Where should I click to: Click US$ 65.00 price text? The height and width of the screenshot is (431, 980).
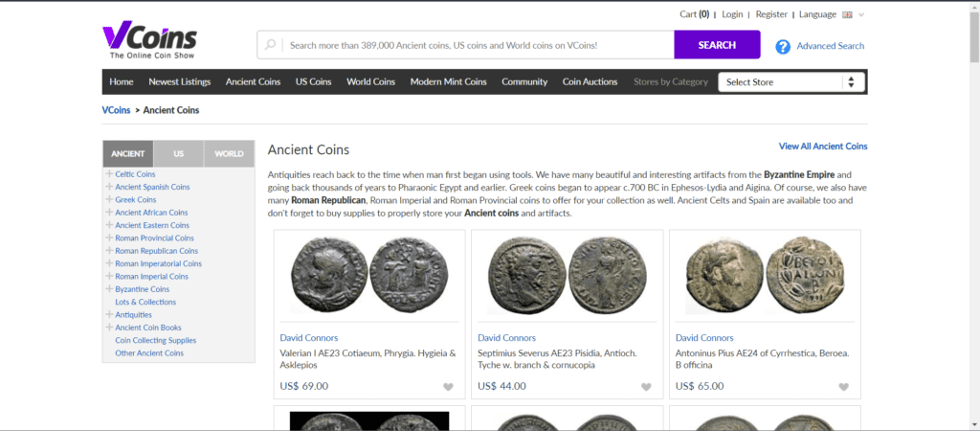pyautogui.click(x=700, y=386)
